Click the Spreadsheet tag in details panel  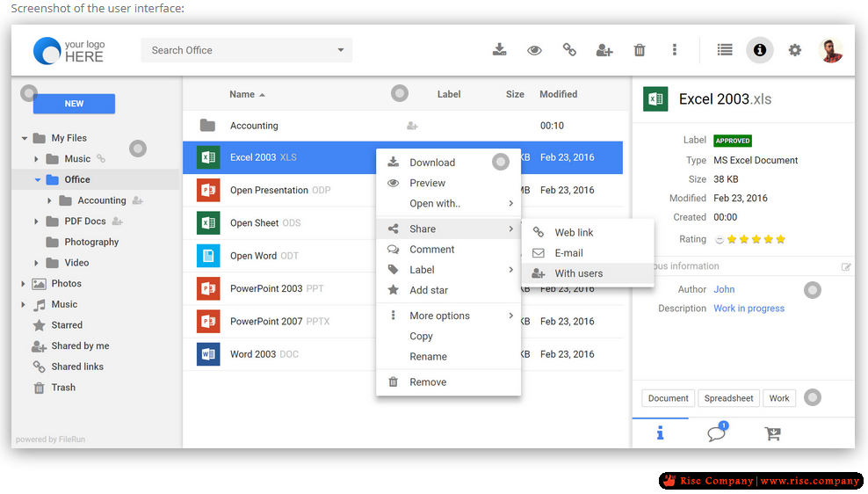coord(728,398)
